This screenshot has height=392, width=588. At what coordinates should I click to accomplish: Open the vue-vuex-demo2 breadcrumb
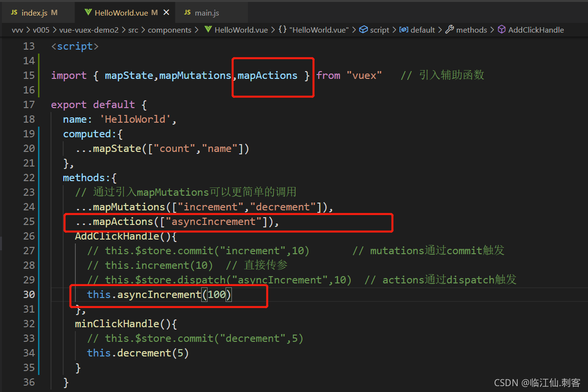(89, 30)
